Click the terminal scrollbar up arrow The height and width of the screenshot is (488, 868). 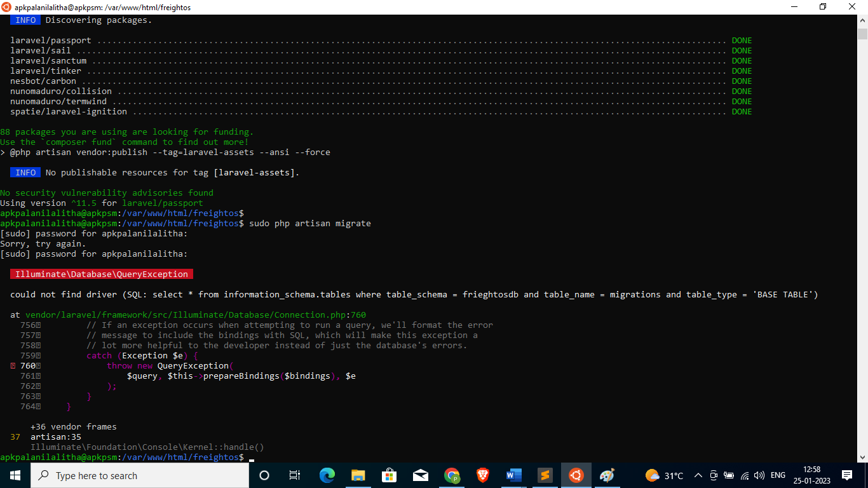click(x=862, y=20)
